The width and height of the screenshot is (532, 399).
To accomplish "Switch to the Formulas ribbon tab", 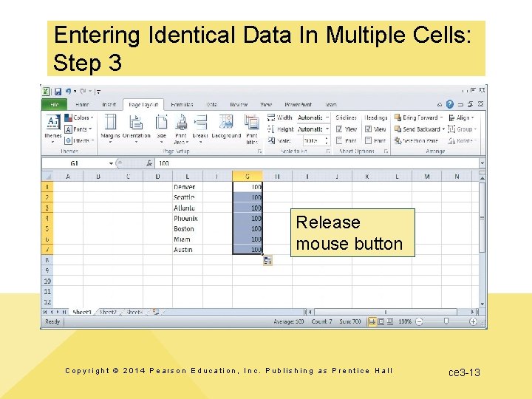I will [182, 104].
